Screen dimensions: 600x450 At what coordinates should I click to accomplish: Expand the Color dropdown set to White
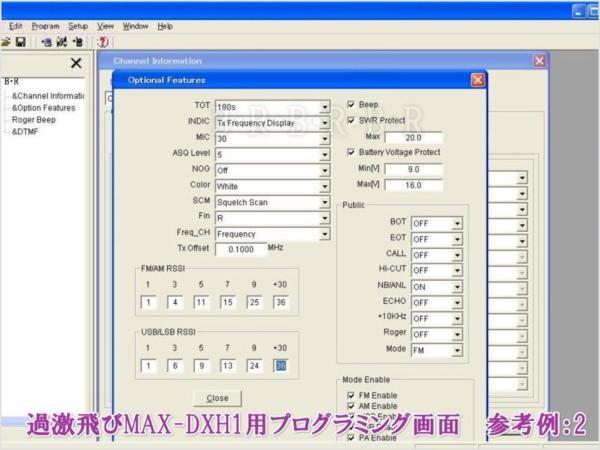[324, 186]
